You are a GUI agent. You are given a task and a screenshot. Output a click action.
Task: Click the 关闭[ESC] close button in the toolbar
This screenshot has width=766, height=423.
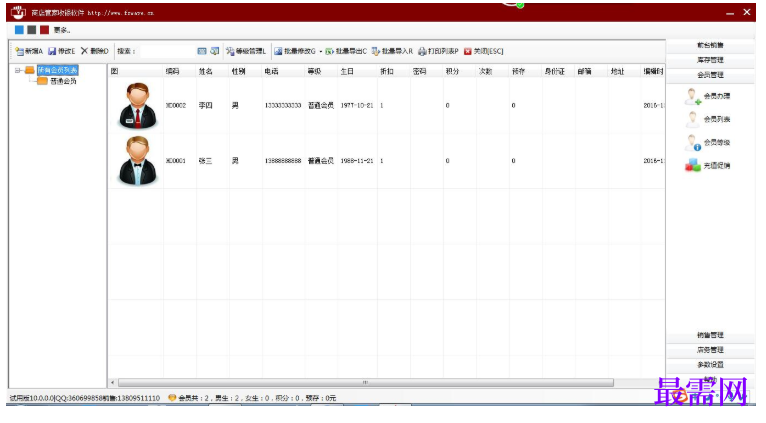coord(484,51)
